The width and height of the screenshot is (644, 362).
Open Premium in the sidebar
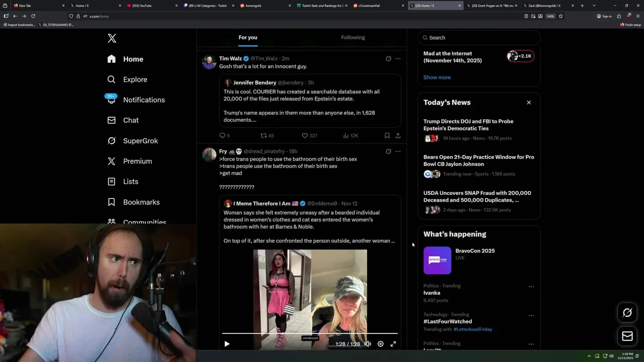[130, 161]
